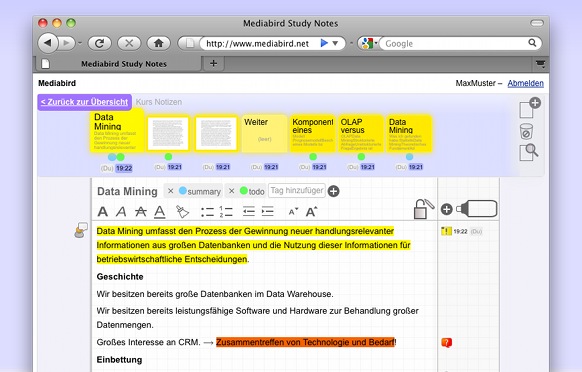Click orange highlighted Zusammentreffen von Technologie text
This screenshot has height=372, width=582.
[305, 342]
